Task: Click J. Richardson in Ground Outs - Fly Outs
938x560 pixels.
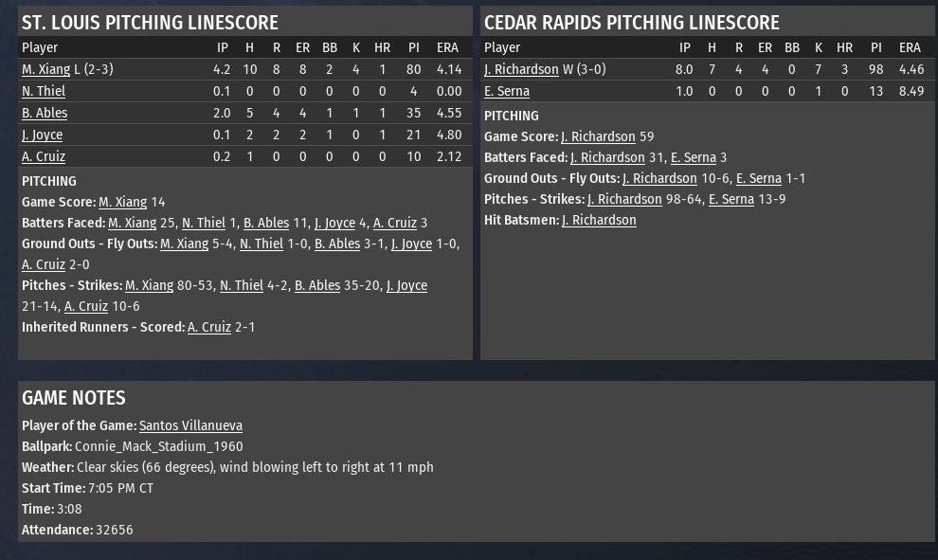Action: click(x=659, y=178)
